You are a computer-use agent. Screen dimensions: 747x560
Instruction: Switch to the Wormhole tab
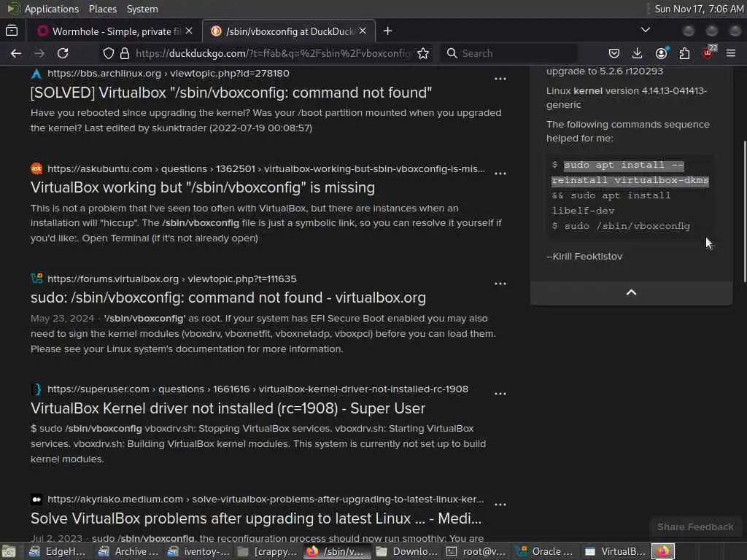click(x=116, y=31)
